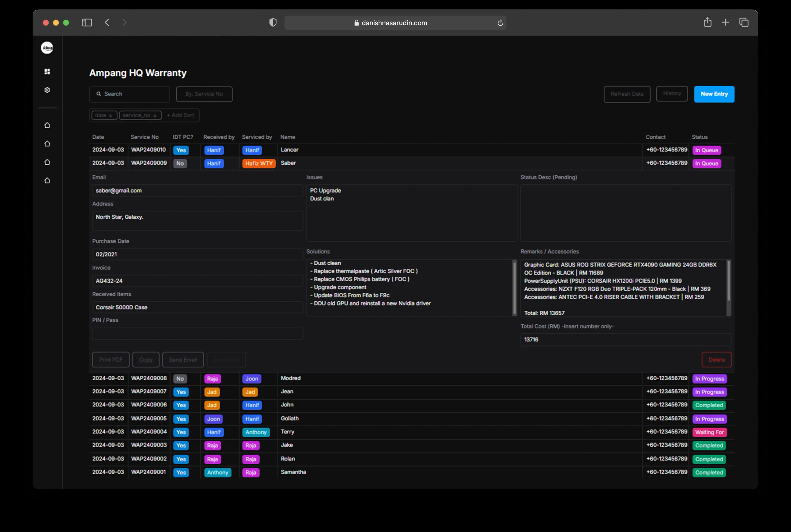
Task: Click the Send Email button
Action: pos(183,360)
